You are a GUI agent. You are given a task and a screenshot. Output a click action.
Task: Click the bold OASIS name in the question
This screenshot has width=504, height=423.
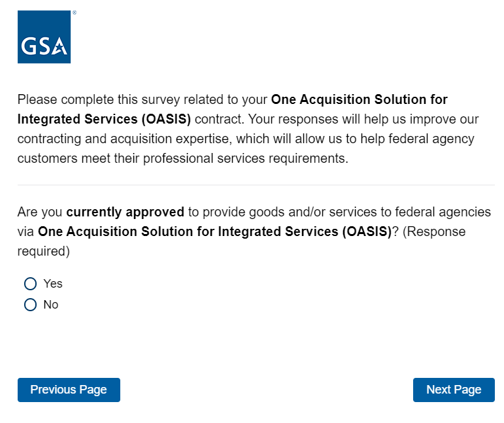click(214, 231)
